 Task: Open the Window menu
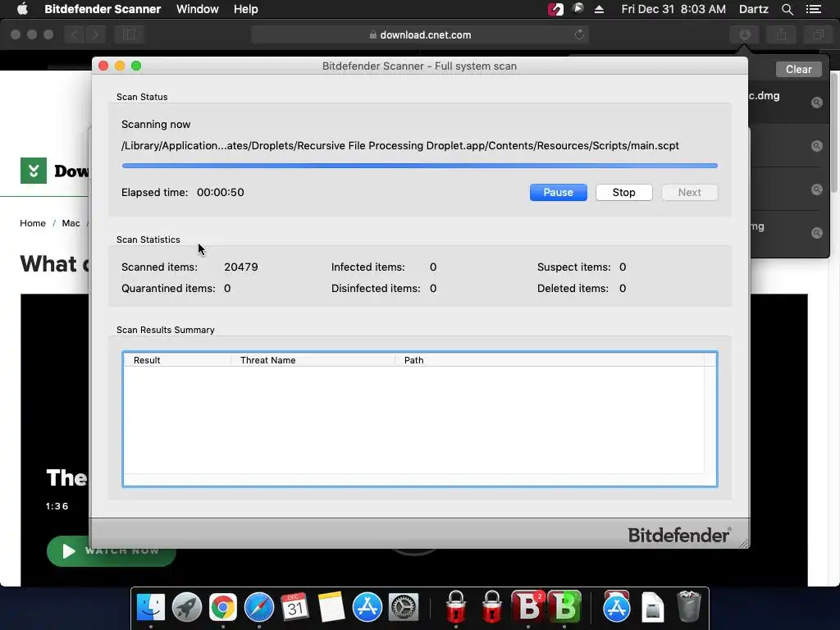(197, 9)
